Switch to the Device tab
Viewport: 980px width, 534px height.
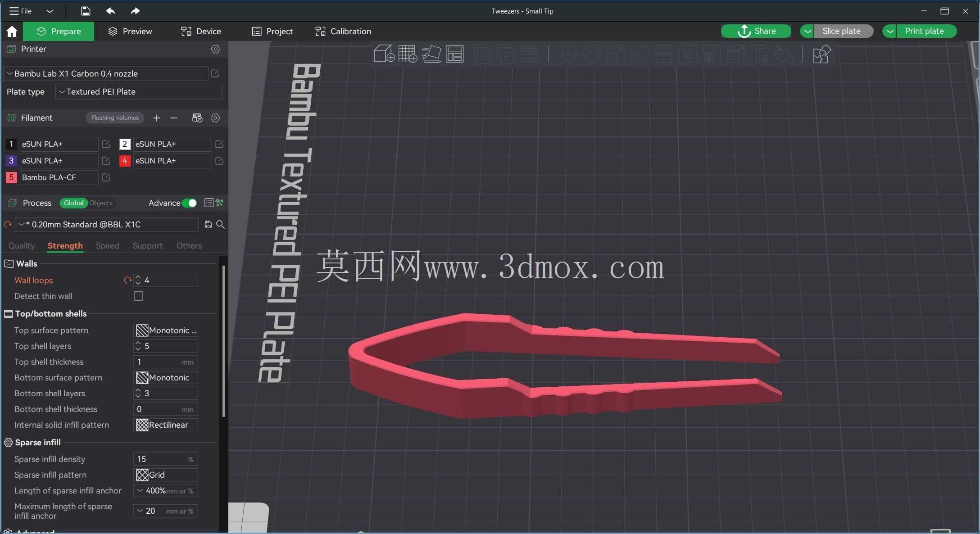(201, 31)
